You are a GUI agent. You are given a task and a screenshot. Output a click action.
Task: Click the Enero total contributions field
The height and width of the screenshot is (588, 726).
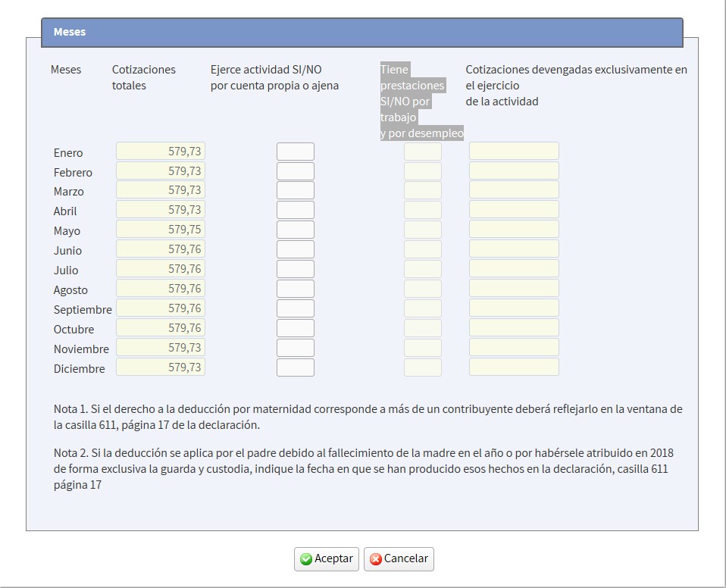click(160, 152)
